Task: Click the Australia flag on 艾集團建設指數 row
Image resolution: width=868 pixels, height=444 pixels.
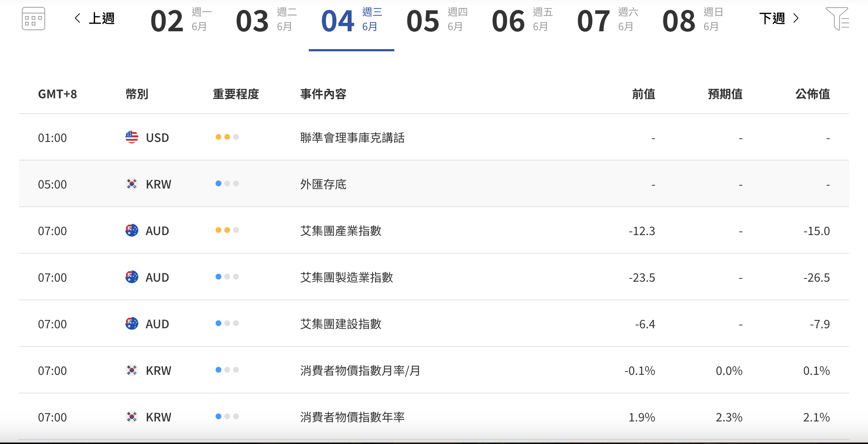Action: (x=131, y=324)
